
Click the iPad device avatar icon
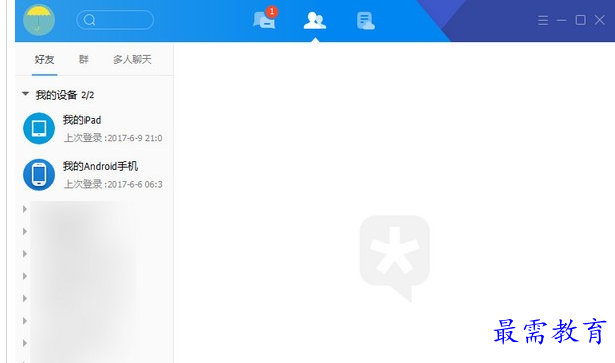(39, 128)
